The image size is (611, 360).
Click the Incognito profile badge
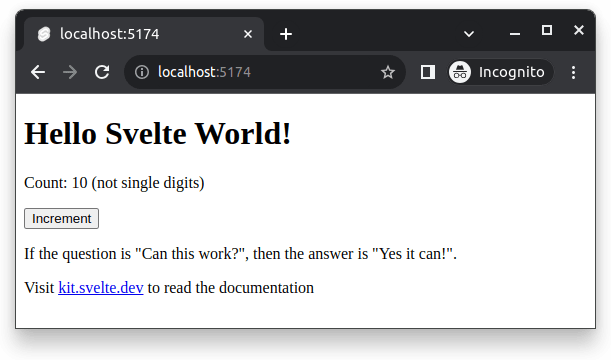coord(501,72)
